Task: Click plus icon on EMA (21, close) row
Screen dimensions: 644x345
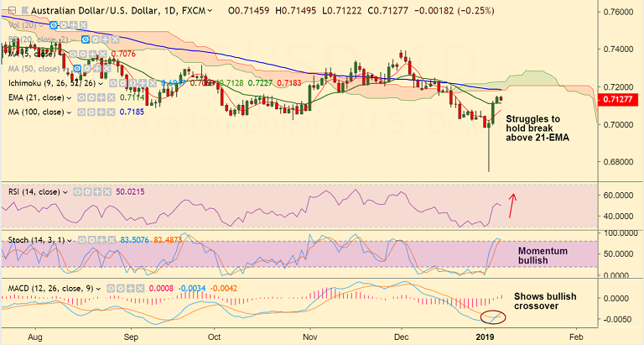Action: pos(101,97)
